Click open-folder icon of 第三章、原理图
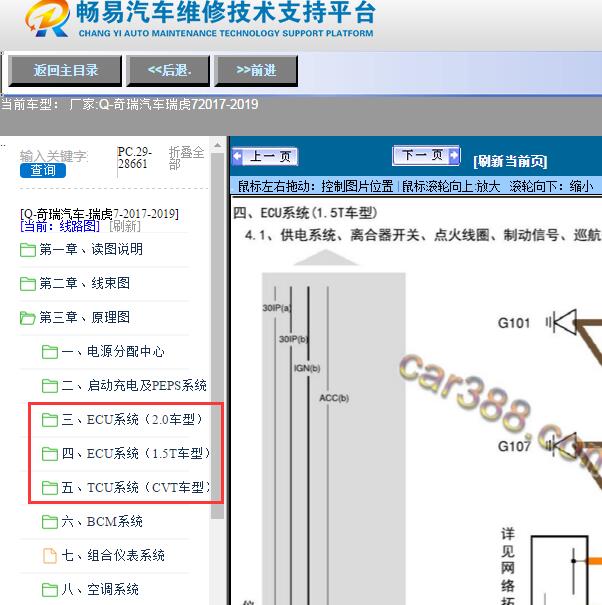The height and width of the screenshot is (605, 602). coord(28,318)
